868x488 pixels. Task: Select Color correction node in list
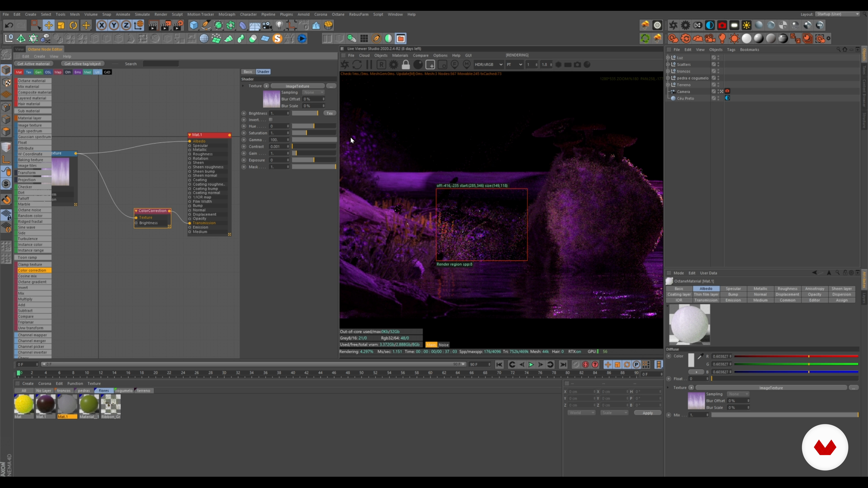[33, 270]
